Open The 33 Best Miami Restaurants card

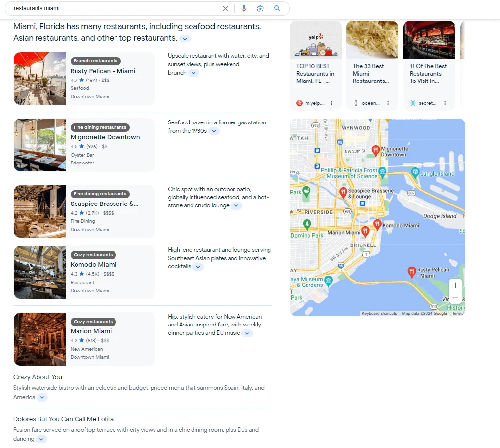(x=372, y=65)
